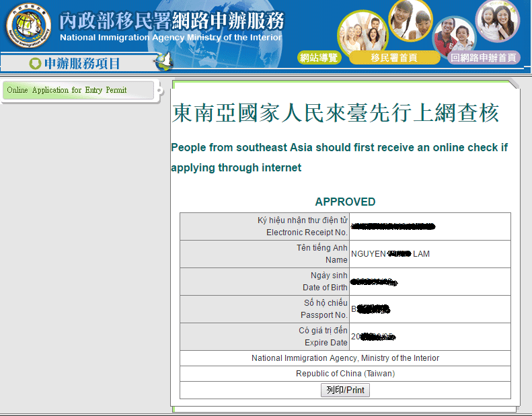Return via 回網路申辦首頁 link

[484, 58]
